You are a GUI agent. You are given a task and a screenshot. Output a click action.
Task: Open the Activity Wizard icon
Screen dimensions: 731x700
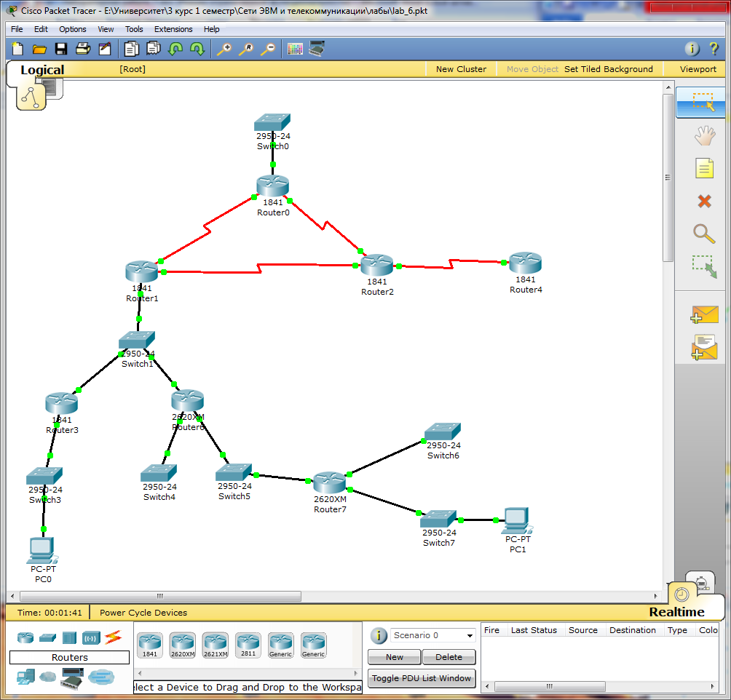105,49
